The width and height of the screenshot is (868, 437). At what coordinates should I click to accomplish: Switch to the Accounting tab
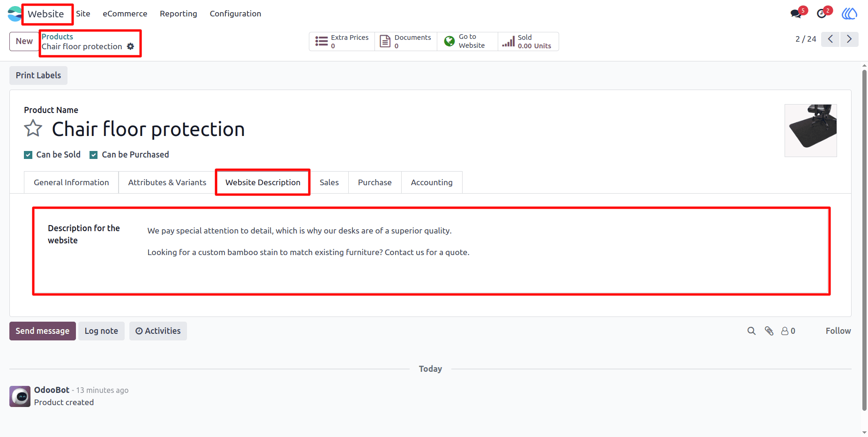432,182
